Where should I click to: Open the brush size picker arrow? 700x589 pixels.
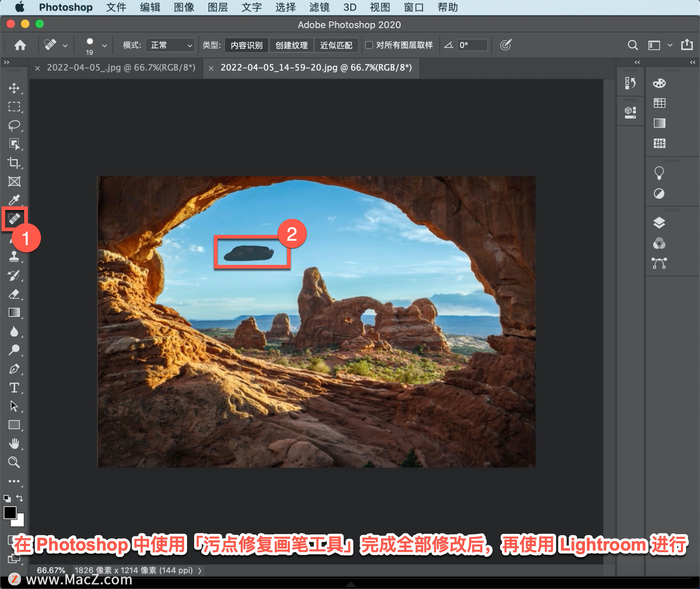coord(104,46)
